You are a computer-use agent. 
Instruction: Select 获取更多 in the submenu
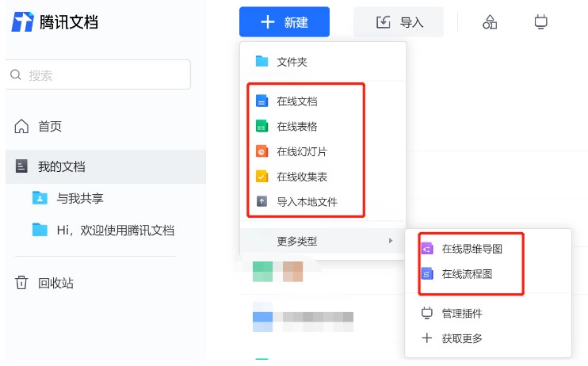461,339
